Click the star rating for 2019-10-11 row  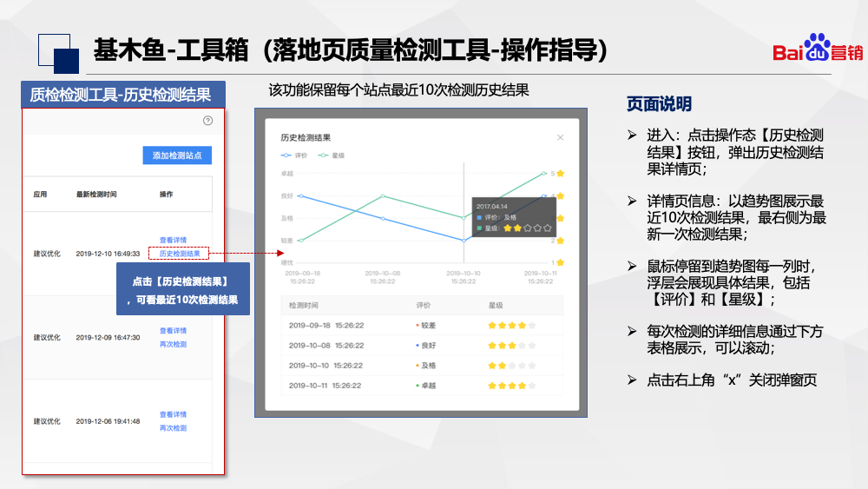[512, 386]
